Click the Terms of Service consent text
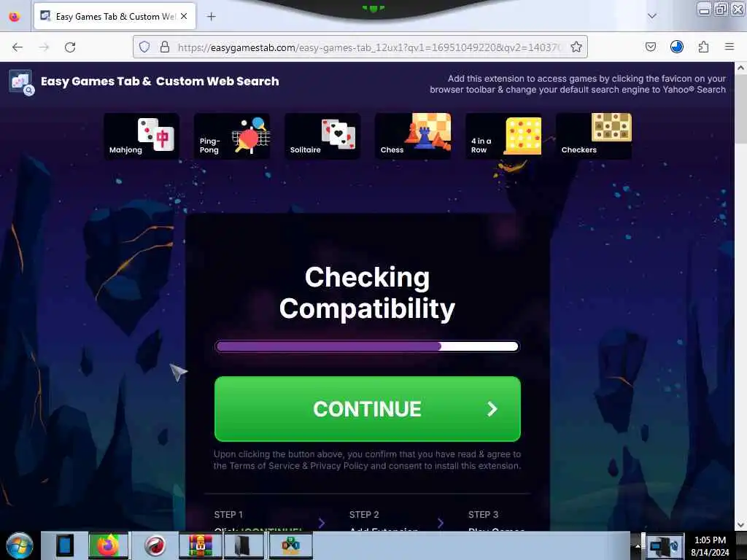Image resolution: width=747 pixels, height=560 pixels. click(x=367, y=460)
